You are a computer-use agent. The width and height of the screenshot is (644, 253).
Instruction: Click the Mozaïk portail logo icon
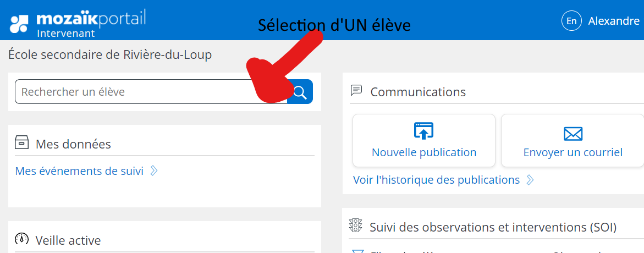19,24
